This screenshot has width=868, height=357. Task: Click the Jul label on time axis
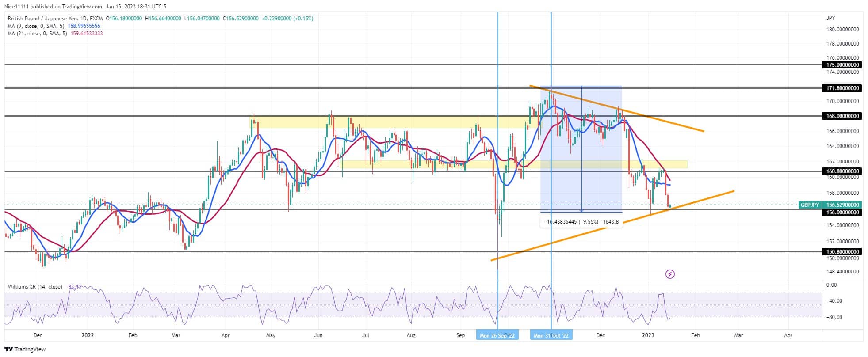click(x=366, y=335)
